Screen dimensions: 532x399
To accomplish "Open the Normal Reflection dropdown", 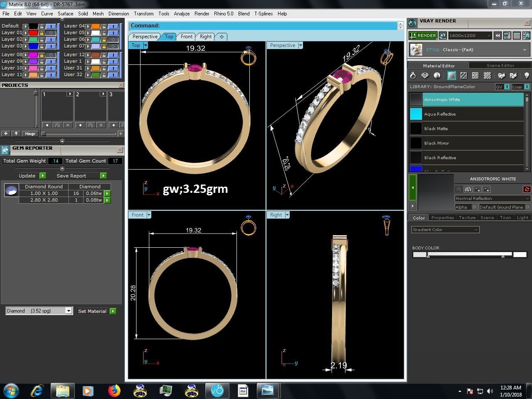I will point(493,198).
